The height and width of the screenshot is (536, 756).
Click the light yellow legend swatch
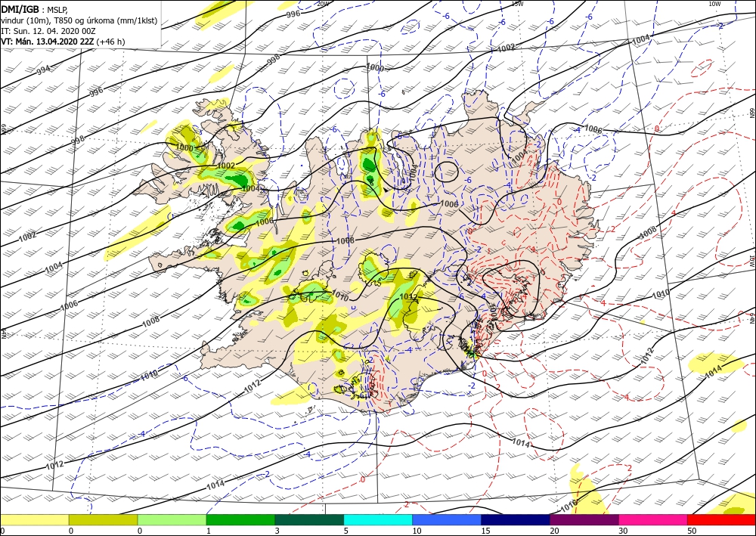point(34,519)
